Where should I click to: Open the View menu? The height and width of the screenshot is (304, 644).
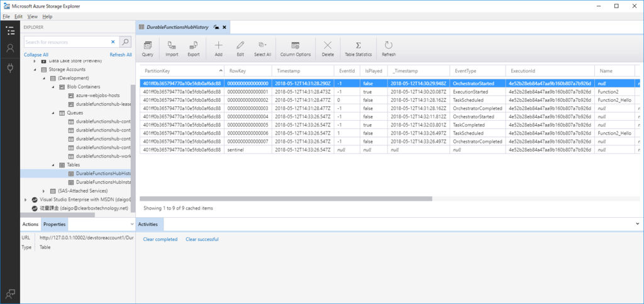33,16
